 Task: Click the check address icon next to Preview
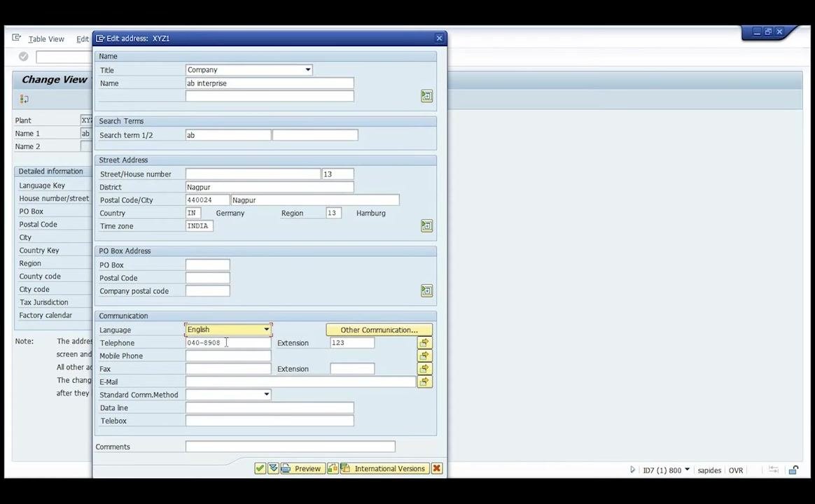tap(333, 469)
